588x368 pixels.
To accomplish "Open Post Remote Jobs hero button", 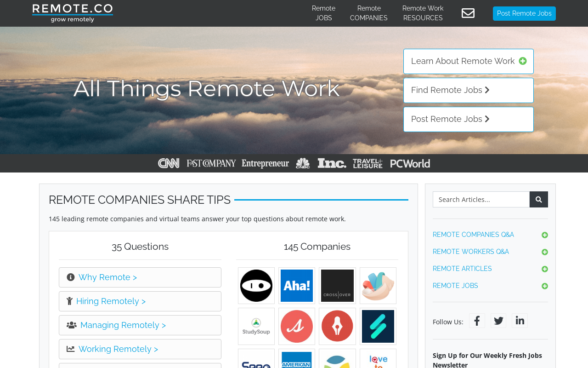I will pos(469,119).
